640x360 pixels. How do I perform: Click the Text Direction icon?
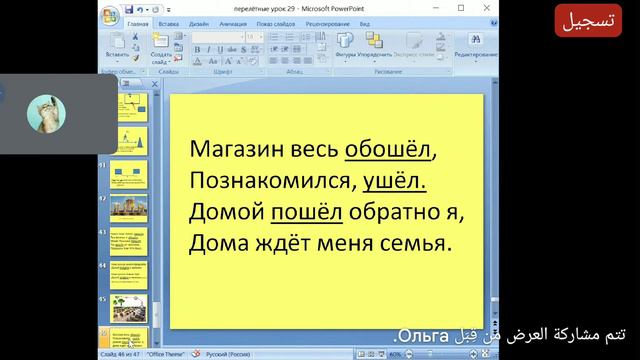321,36
